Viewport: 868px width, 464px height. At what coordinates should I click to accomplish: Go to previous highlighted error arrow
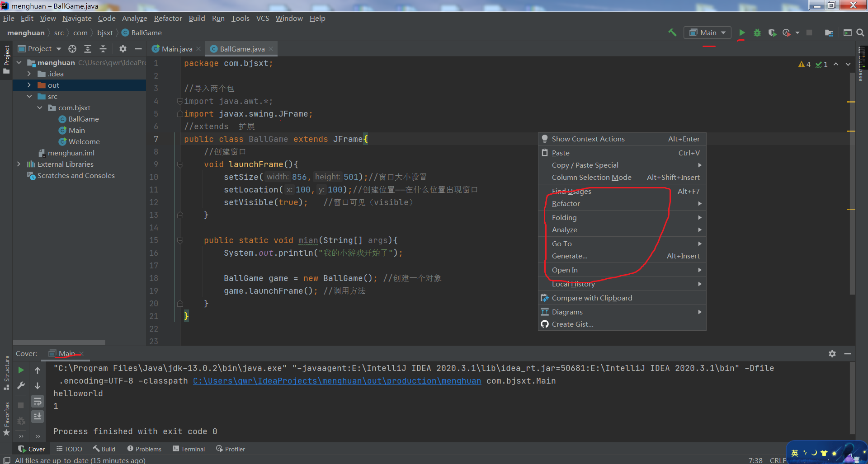point(836,64)
